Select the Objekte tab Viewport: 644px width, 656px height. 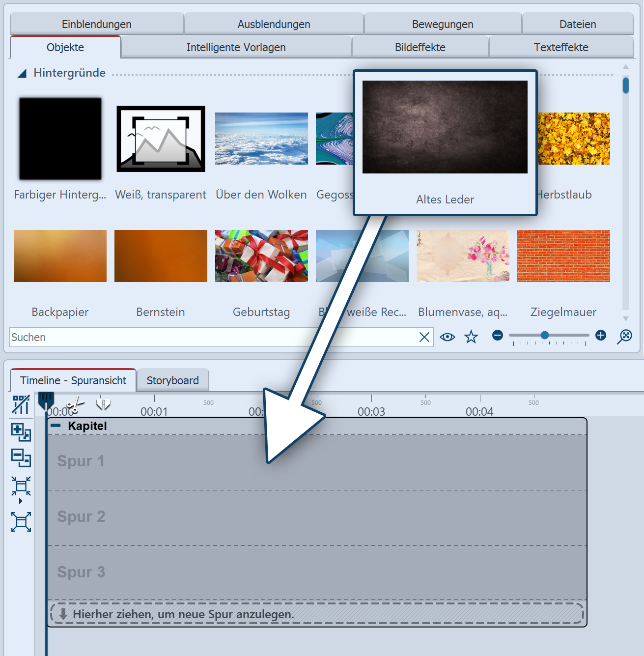coord(65,47)
